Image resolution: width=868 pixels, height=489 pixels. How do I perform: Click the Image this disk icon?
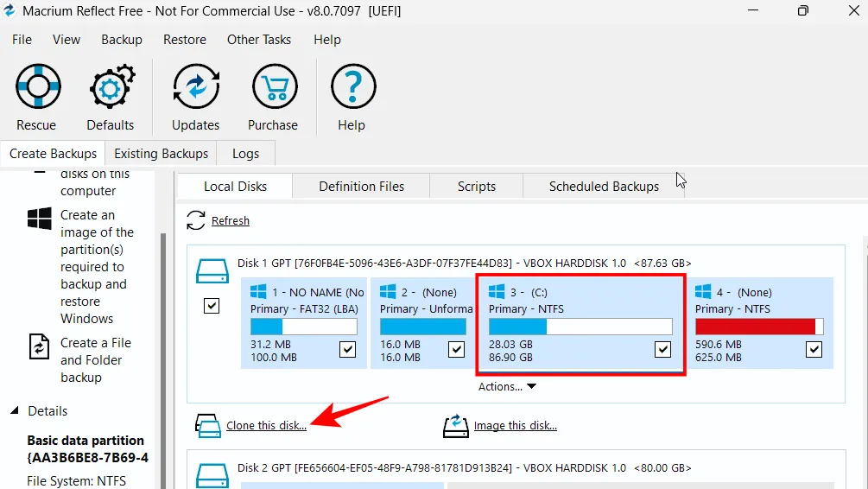tap(455, 425)
